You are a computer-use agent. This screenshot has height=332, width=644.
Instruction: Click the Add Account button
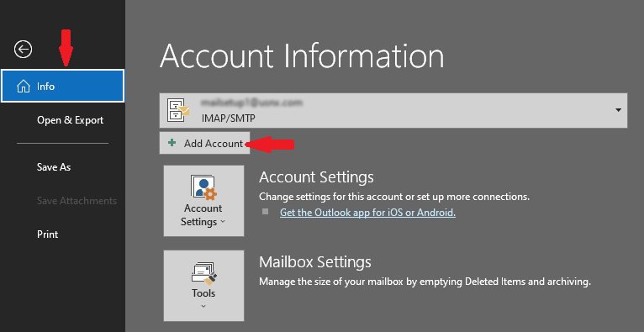click(x=204, y=143)
